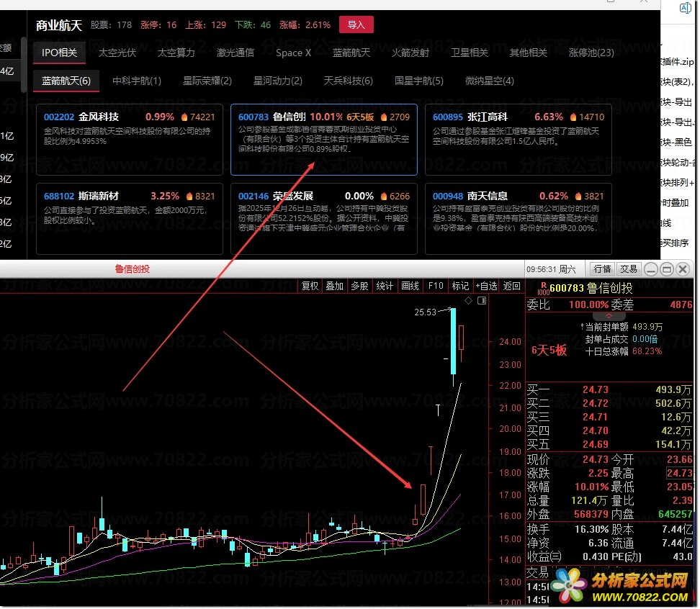Viewport: 700px width, 609px height.
Task: Maximize the 鲁信创投 chart window
Action: point(667,269)
